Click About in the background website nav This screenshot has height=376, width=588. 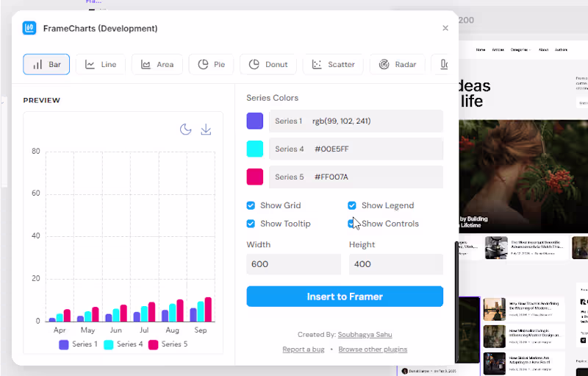pyautogui.click(x=543, y=49)
